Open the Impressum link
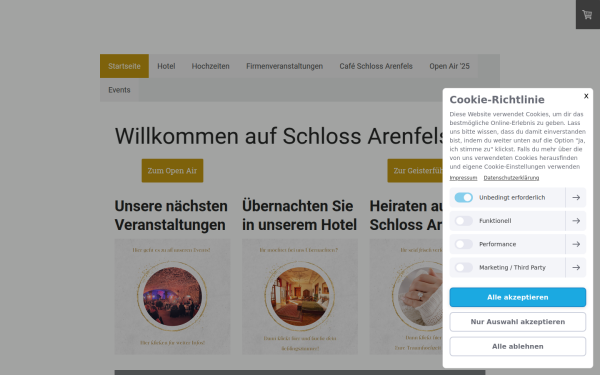 click(463, 178)
